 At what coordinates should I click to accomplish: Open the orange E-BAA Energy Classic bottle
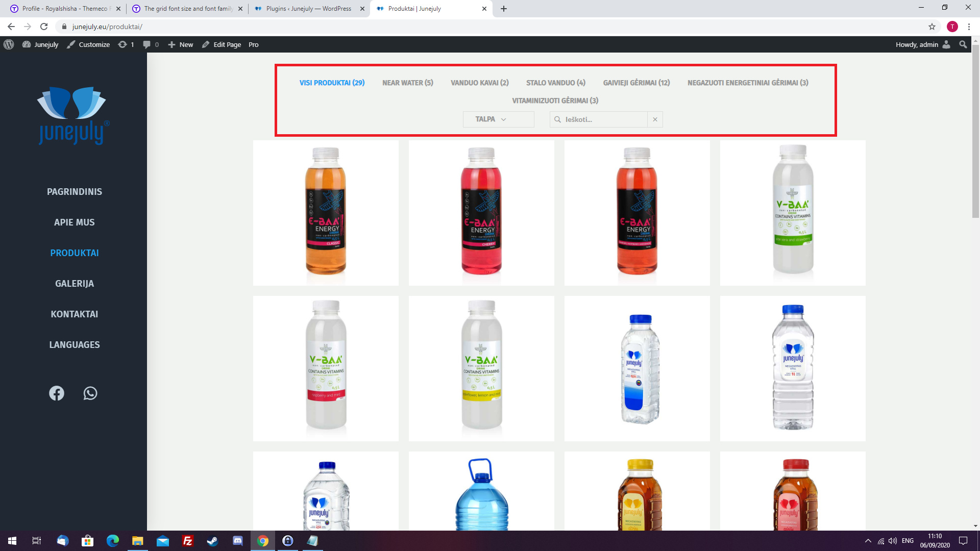(x=326, y=213)
